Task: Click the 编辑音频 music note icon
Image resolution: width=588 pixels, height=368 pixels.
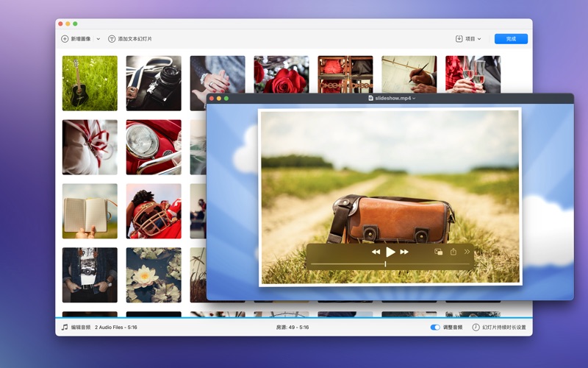Action: click(x=65, y=327)
